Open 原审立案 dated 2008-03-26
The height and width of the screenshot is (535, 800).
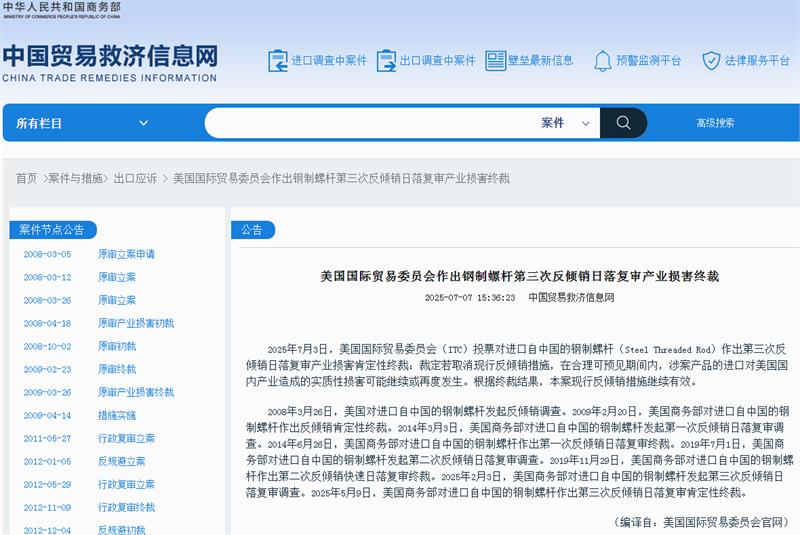coord(117,300)
